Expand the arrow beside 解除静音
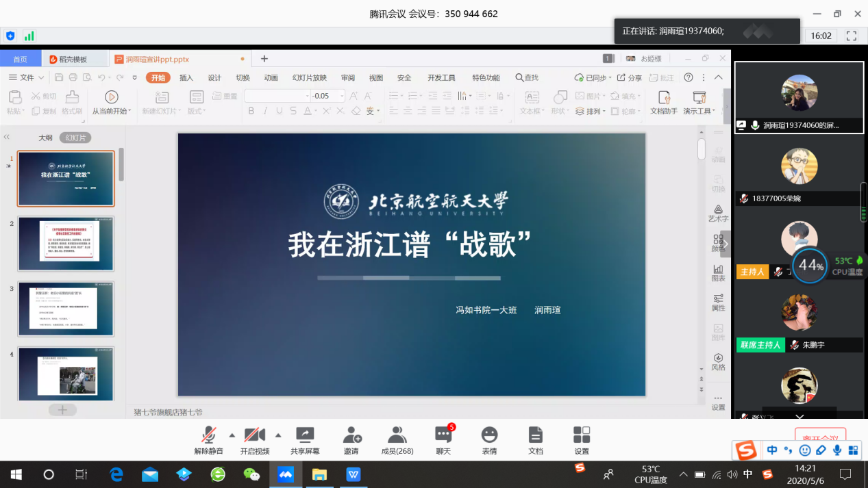Screen dimensions: 868x488 [x=232, y=435]
